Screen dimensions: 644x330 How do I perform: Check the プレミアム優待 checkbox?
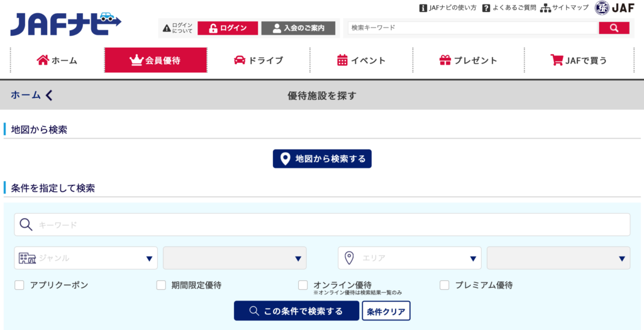(x=445, y=285)
